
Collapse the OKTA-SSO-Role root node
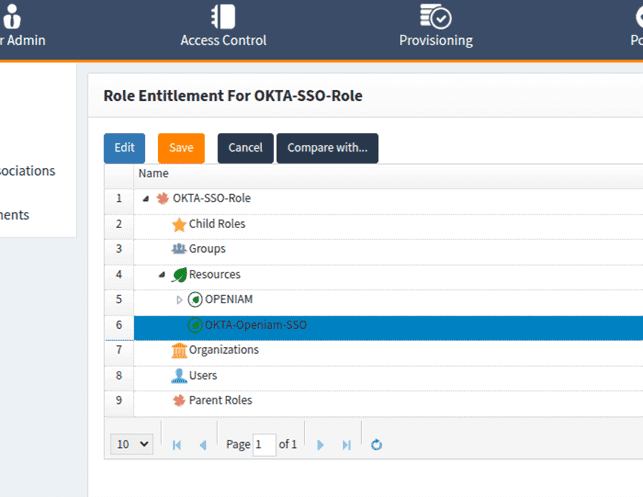tap(146, 199)
